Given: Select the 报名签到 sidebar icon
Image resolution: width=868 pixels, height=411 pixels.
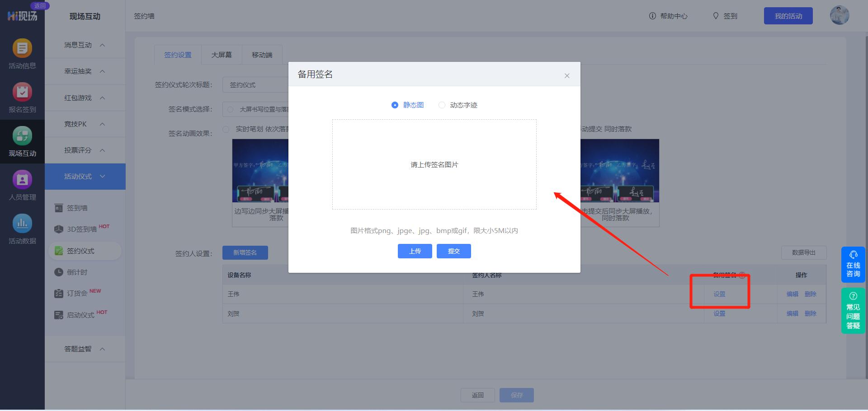Looking at the screenshot, I should tap(22, 97).
